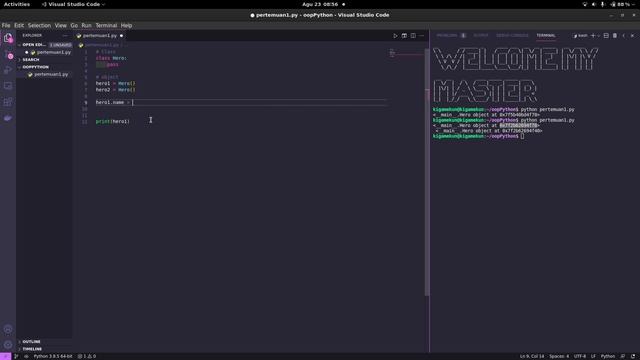Switch to the Debug Console tab

(x=512, y=36)
